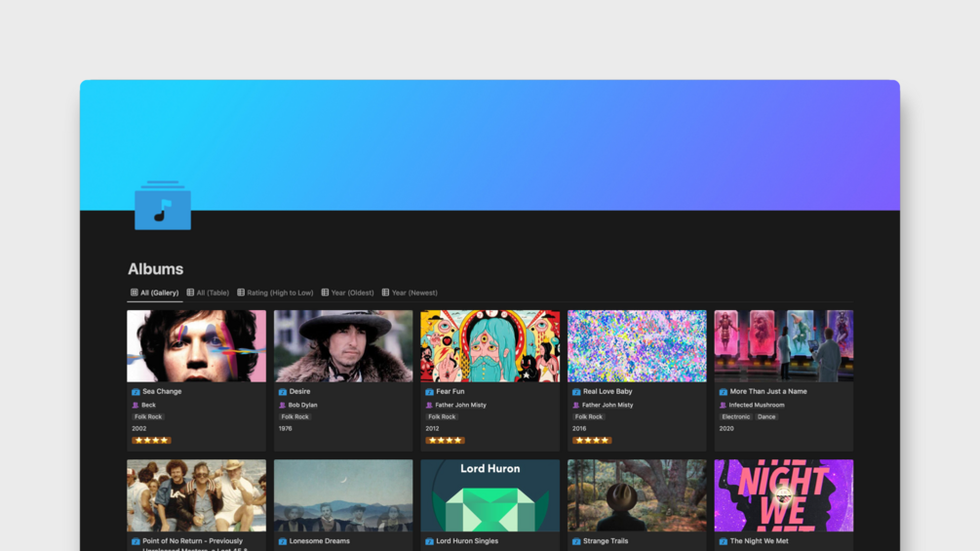Open Father John Misty under Real Love Baby

click(x=608, y=405)
